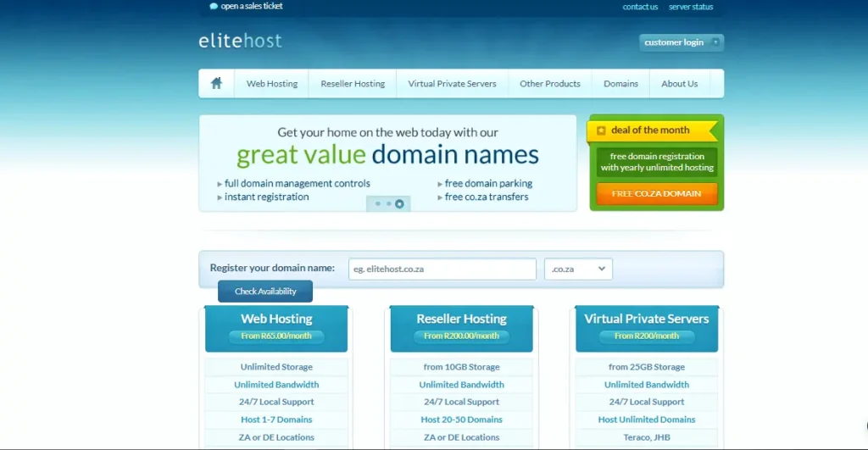This screenshot has width=868, height=450.
Task: Open the Web Hosting menu
Action: (272, 84)
